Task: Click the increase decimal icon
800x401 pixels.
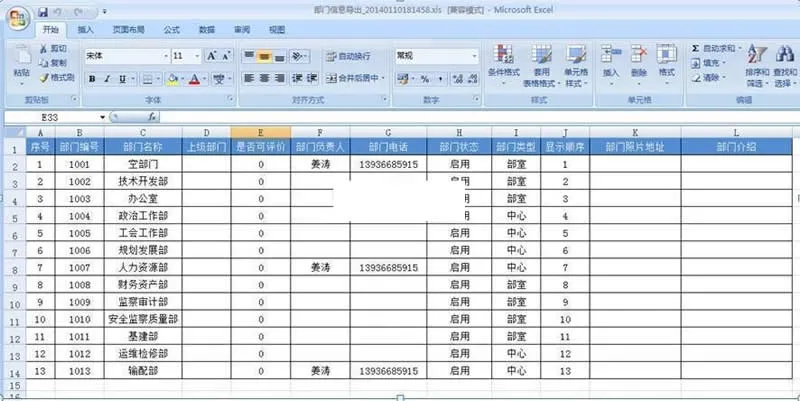Action: pos(458,79)
